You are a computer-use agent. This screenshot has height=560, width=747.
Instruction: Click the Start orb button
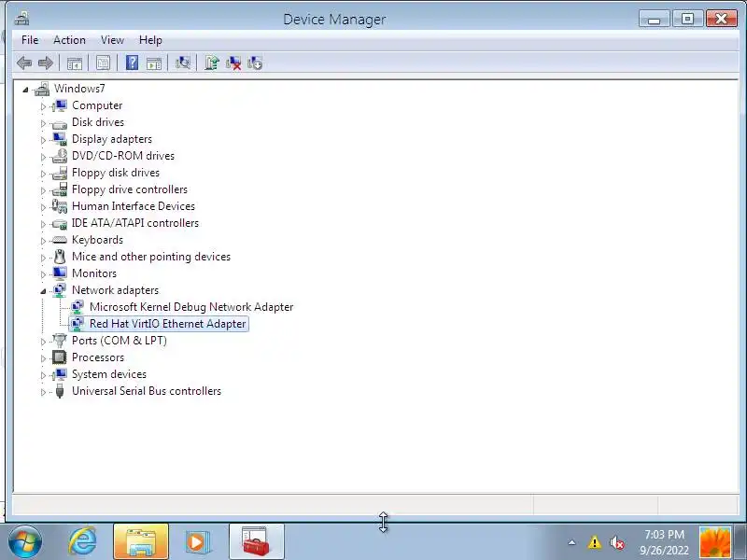coord(24,542)
